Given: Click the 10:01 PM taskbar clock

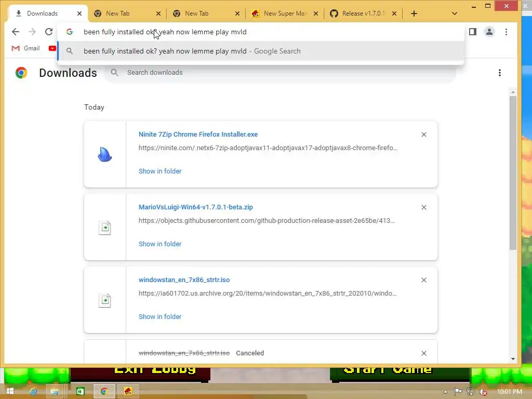Looking at the screenshot, I should point(510,392).
